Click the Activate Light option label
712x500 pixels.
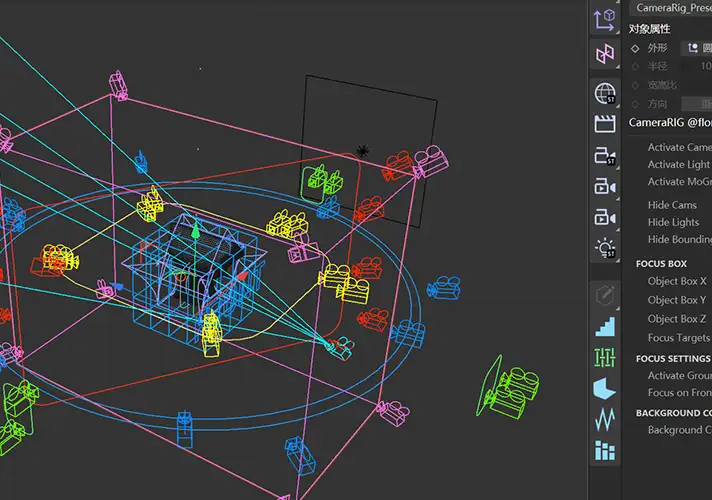pyautogui.click(x=678, y=164)
